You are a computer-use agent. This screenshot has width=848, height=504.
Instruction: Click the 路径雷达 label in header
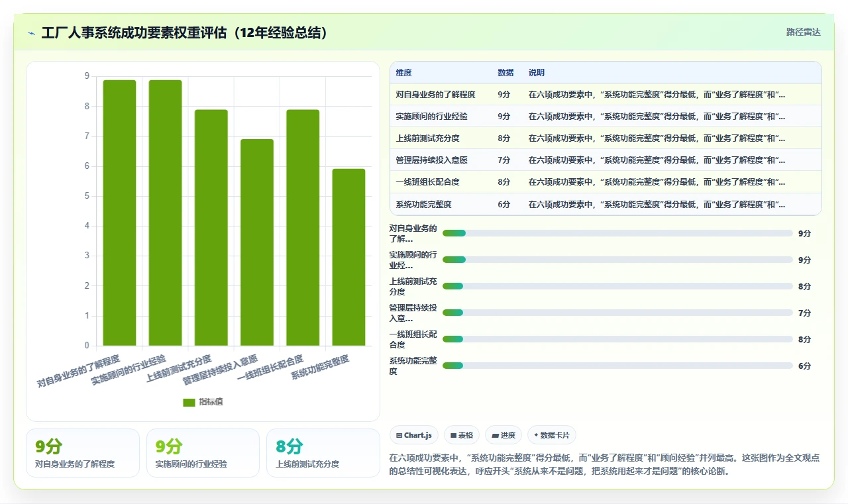coord(803,32)
